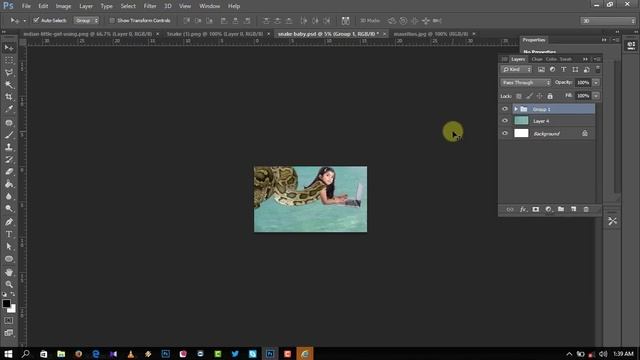Select the Ellipse shape tool
The image size is (640, 360).
tap(9, 259)
